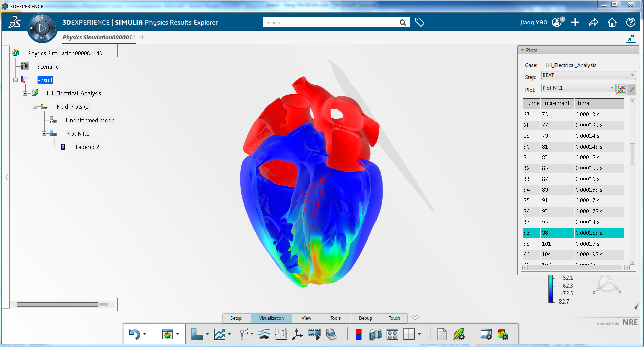Select Undeformed Mode in the tree
Viewport: 644px width, 347px height.
(x=90, y=120)
